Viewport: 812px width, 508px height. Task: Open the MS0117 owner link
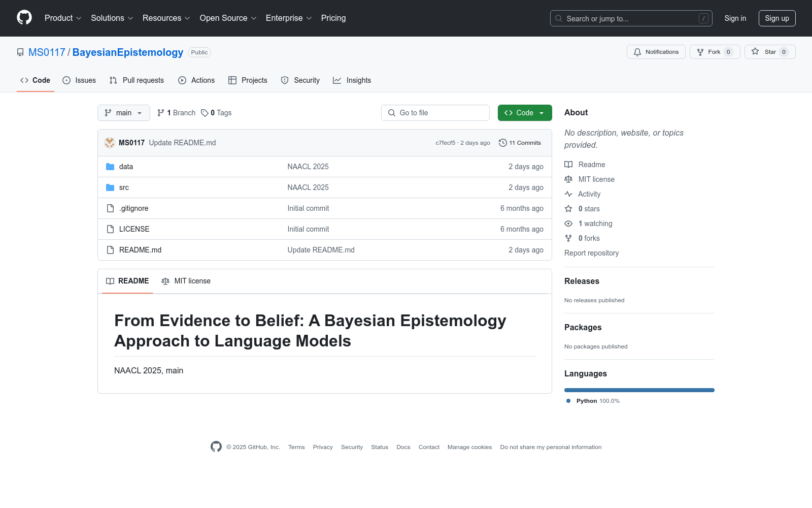(x=47, y=52)
